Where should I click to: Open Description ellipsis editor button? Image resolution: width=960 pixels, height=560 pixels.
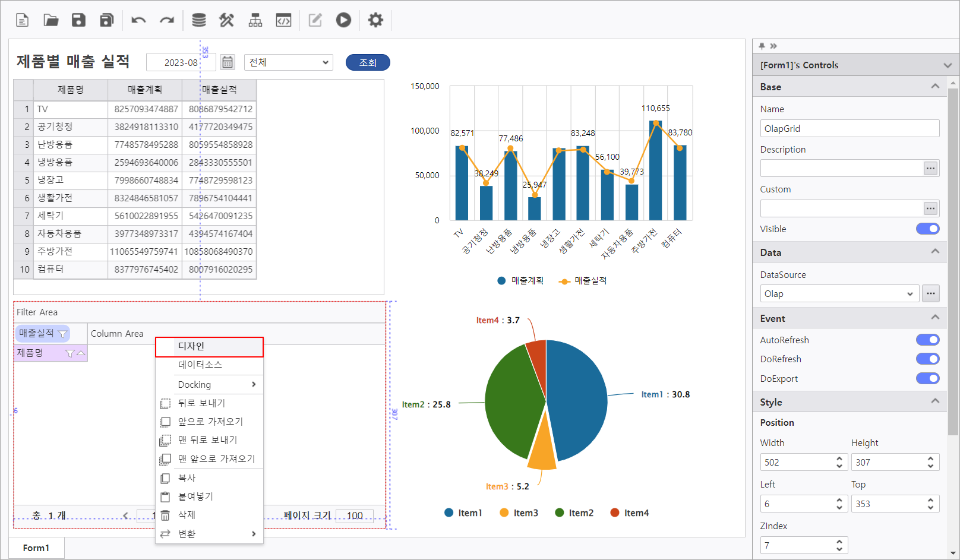(931, 169)
